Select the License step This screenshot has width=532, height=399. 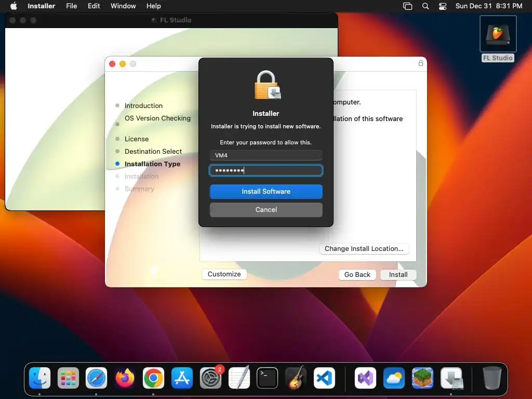pyautogui.click(x=137, y=139)
